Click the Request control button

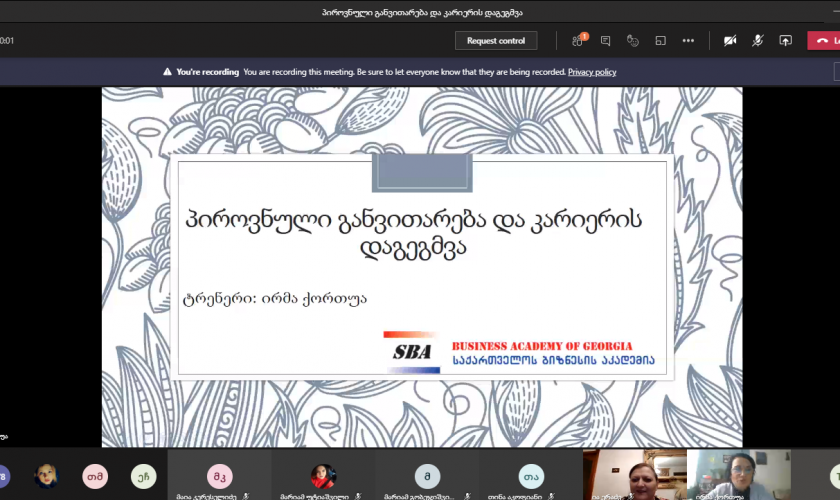click(496, 41)
